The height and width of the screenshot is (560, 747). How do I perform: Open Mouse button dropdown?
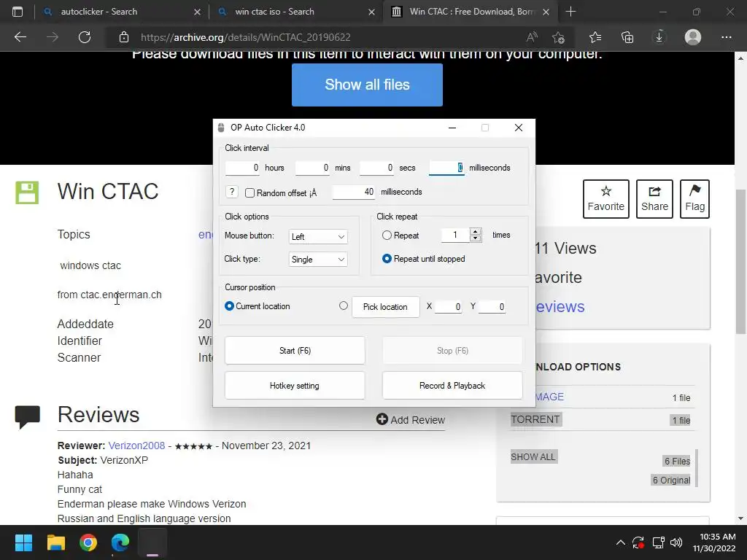318,237
